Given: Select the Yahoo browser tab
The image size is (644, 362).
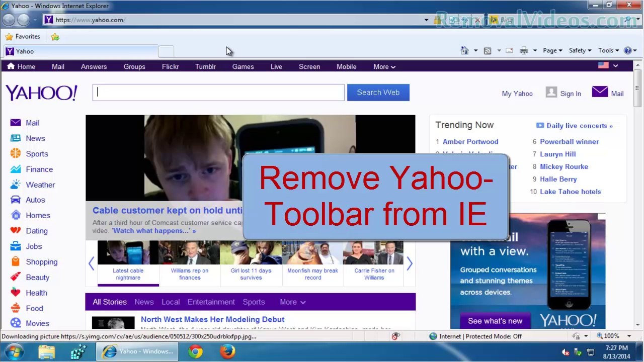Looking at the screenshot, I should pos(81,51).
